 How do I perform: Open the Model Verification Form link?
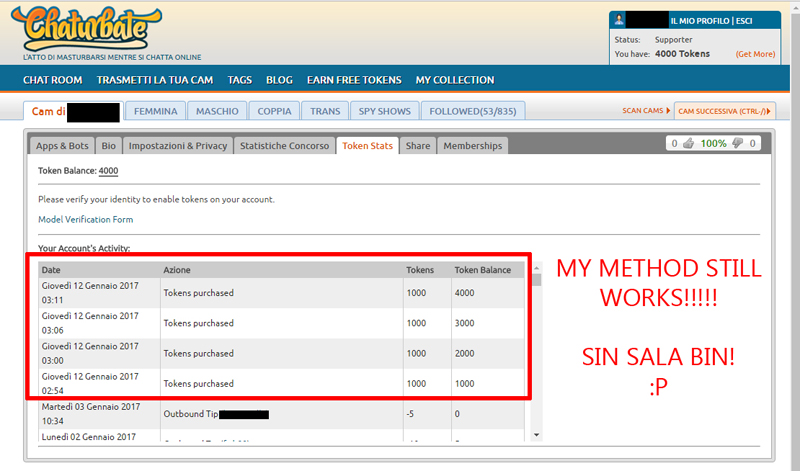tap(86, 219)
